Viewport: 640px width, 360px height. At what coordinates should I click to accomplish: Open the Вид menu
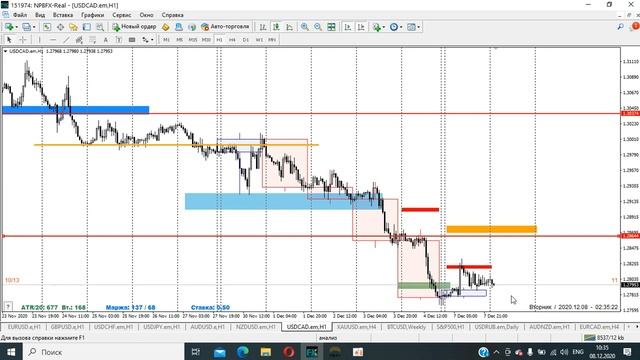pos(40,15)
